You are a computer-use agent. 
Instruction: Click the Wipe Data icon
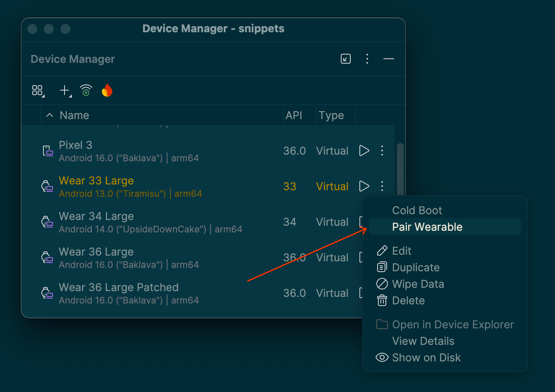pyautogui.click(x=382, y=284)
